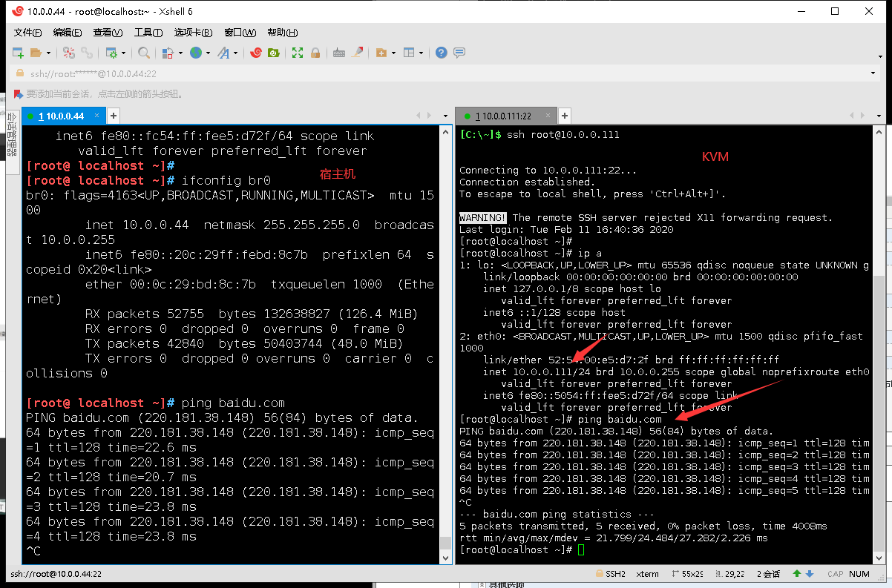Image resolution: width=892 pixels, height=588 pixels.
Task: Click the Reconnect chain link icon
Action: pyautogui.click(x=87, y=53)
